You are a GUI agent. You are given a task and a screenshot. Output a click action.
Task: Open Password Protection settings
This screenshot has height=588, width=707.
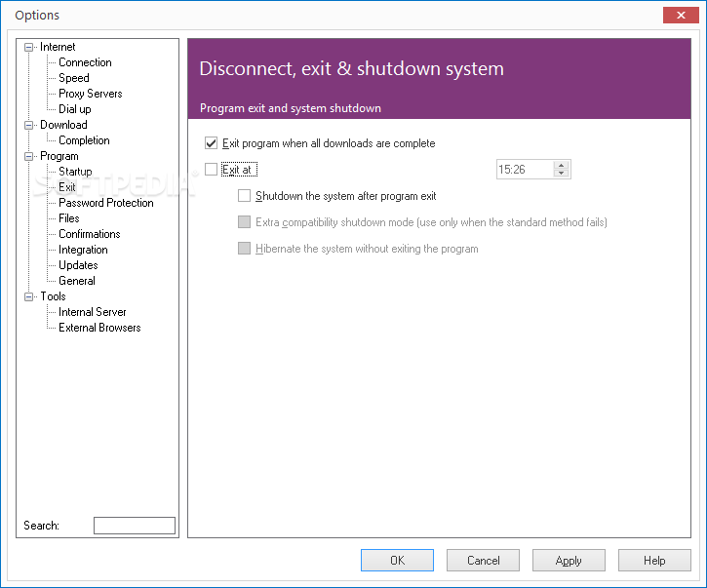click(x=106, y=203)
